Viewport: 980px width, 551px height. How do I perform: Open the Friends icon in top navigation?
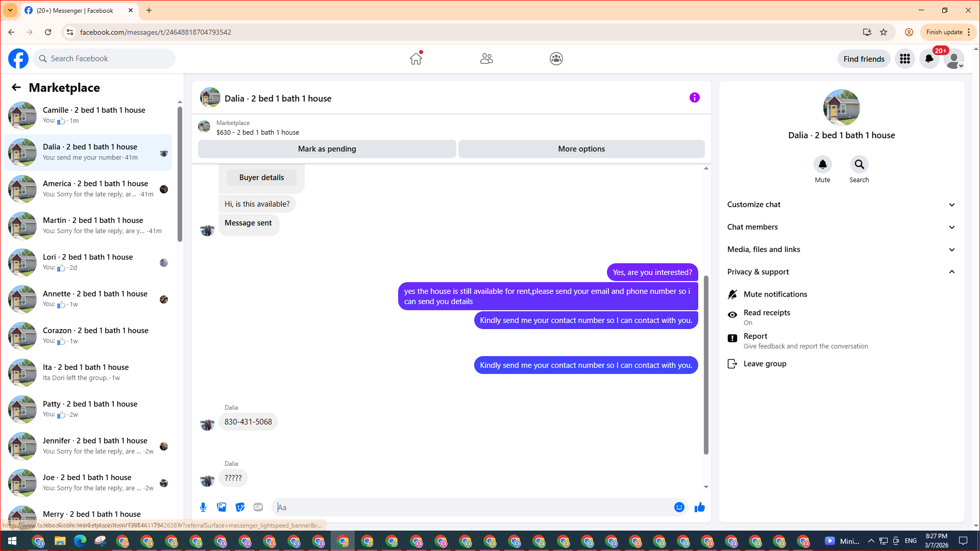pyautogui.click(x=486, y=59)
